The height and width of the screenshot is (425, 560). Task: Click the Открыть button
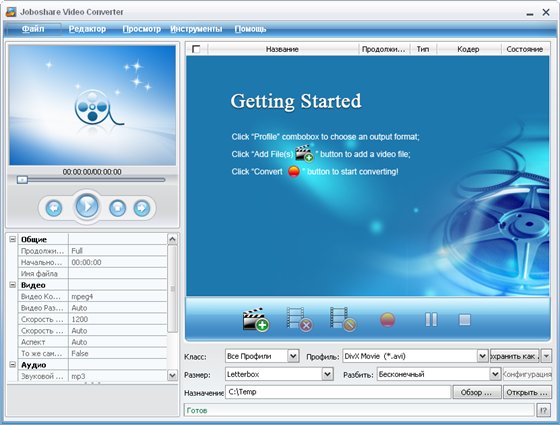click(x=527, y=392)
